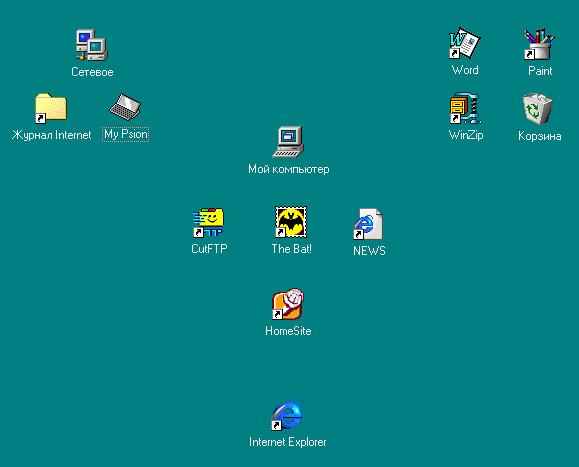Click the "HomeSite" label text
Image resolution: width=579 pixels, height=467 pixels.
(x=288, y=331)
